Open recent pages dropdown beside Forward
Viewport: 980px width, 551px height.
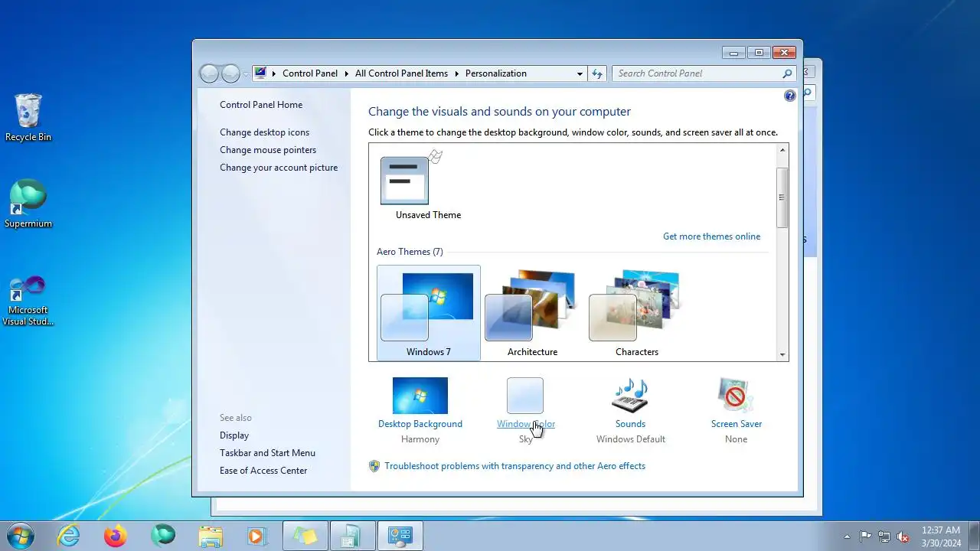246,73
